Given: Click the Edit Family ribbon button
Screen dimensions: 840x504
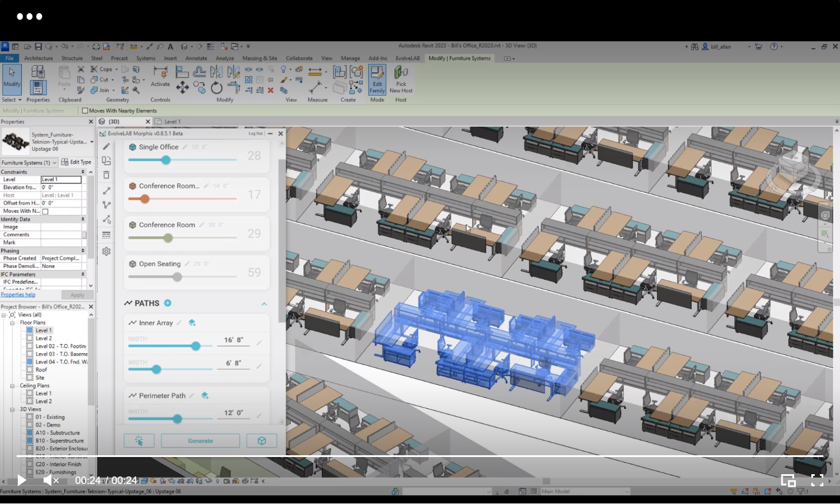Looking at the screenshot, I should click(x=377, y=79).
